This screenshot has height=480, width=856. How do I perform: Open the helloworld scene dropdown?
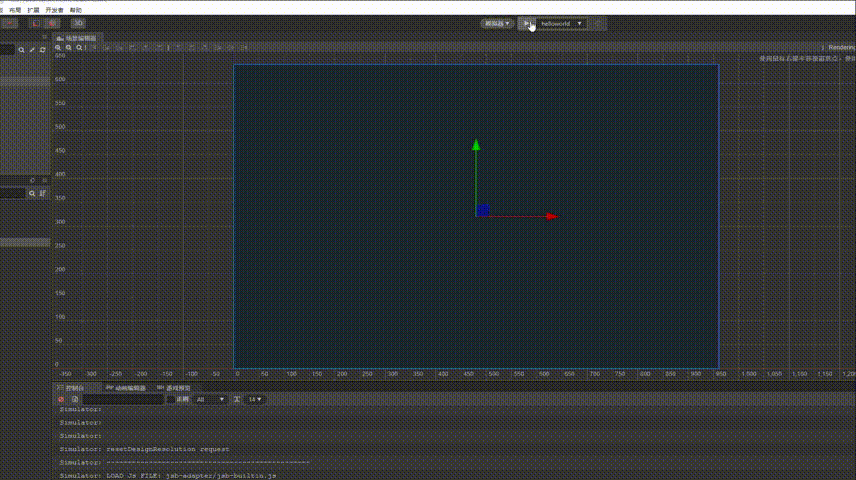point(562,23)
